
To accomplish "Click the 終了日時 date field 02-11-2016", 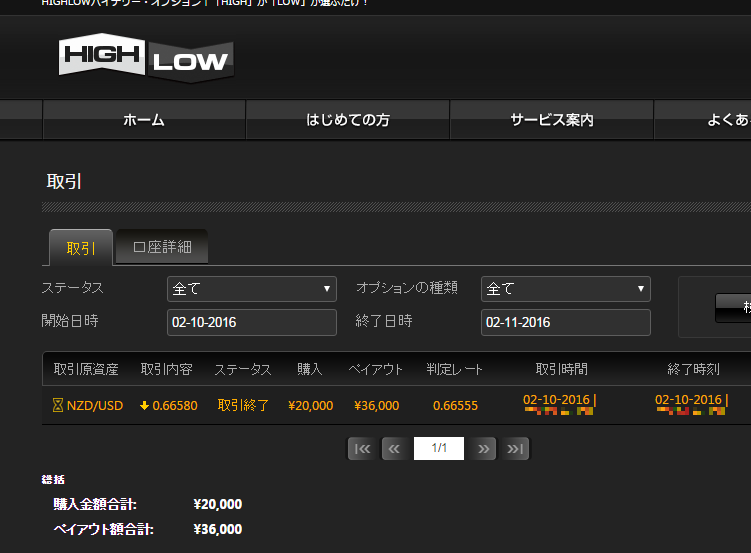I will tap(566, 322).
